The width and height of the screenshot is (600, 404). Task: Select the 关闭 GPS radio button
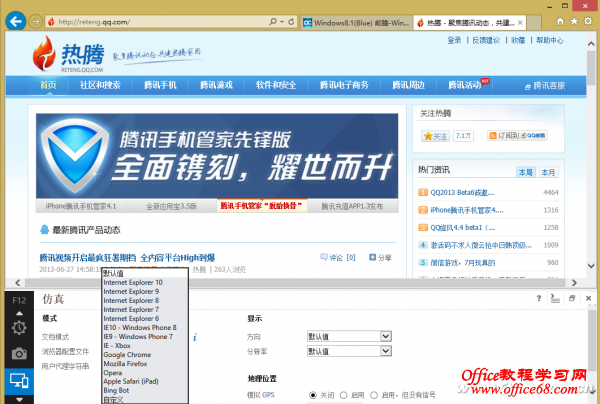click(313, 395)
